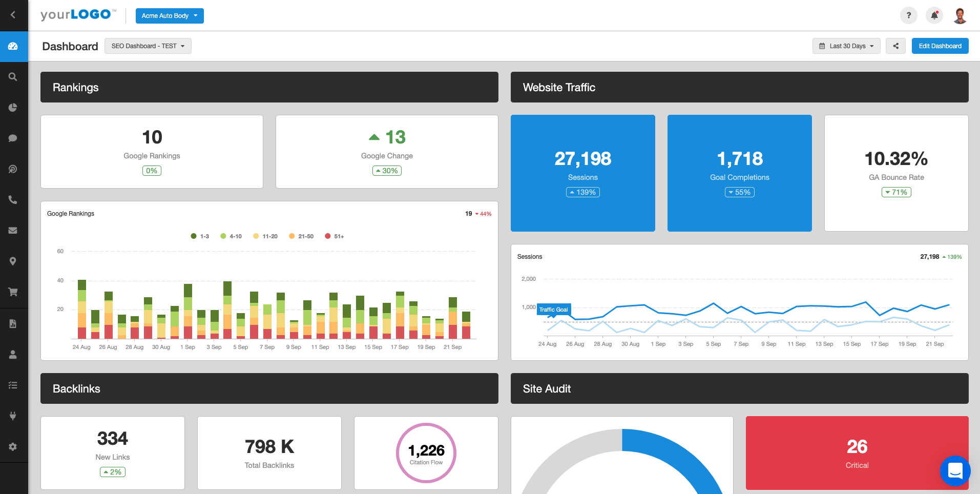Click the Google Rankings chart title

71,214
